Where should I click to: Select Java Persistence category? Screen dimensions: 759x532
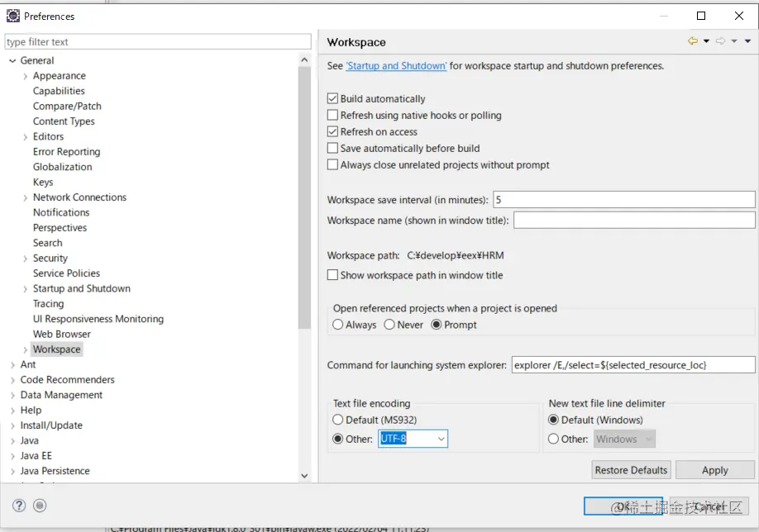pyautogui.click(x=55, y=471)
